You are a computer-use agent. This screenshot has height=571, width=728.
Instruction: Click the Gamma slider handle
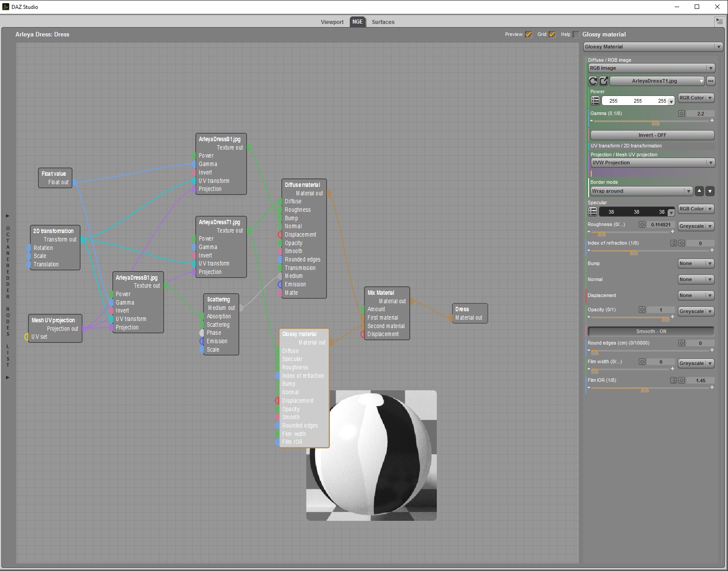(x=656, y=123)
